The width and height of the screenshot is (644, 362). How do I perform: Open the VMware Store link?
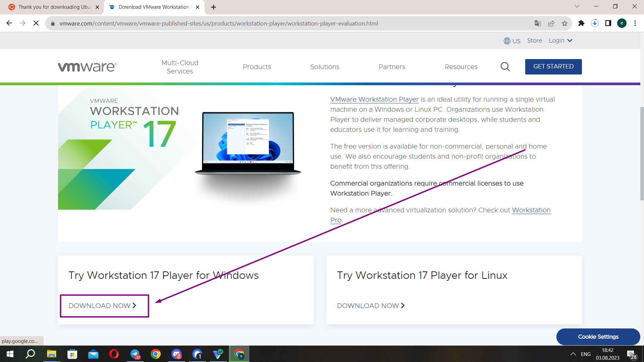click(534, 41)
